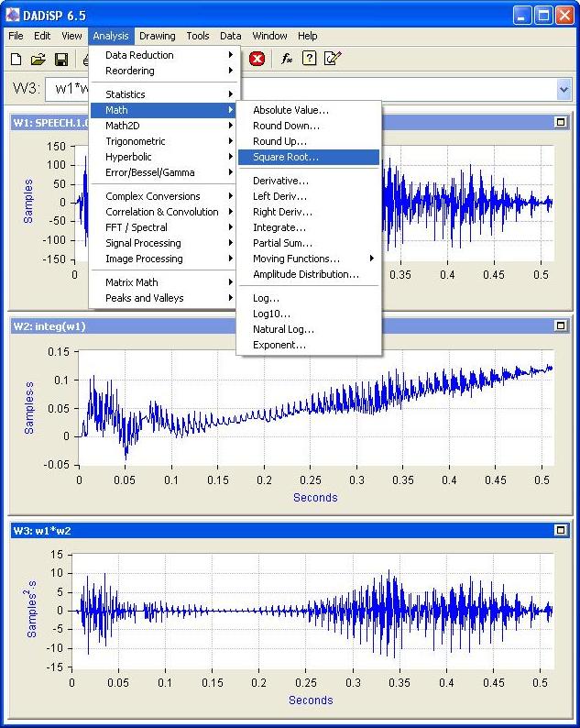
Task: Open the Drawing menu
Action: 158,36
